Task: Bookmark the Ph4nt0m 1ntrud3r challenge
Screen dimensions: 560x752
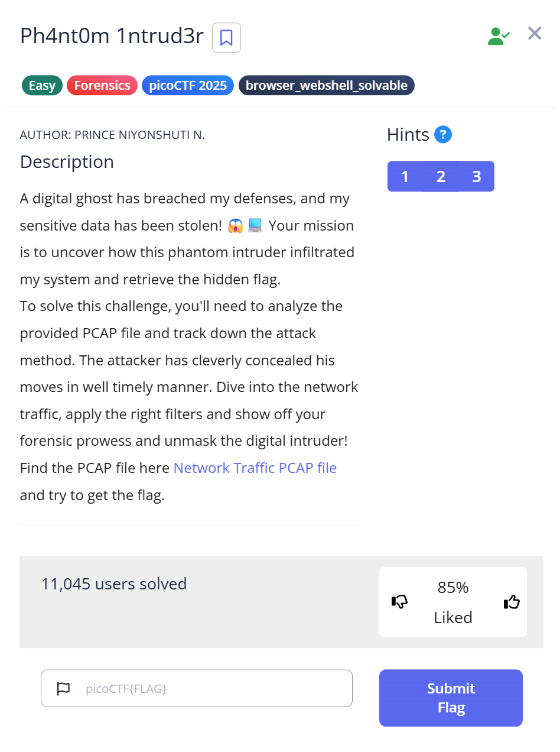Action: (226, 38)
